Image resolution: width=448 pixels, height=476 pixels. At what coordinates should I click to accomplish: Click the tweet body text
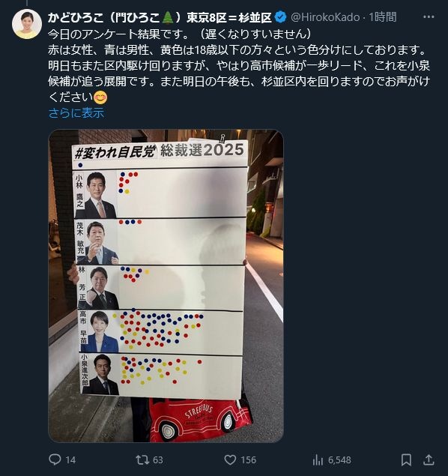point(239,65)
